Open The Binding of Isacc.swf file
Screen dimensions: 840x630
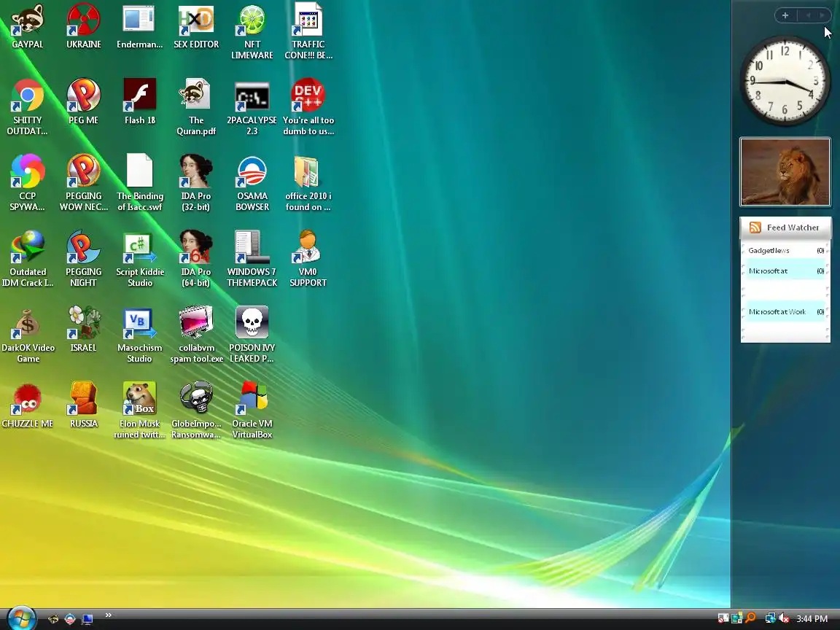click(139, 183)
